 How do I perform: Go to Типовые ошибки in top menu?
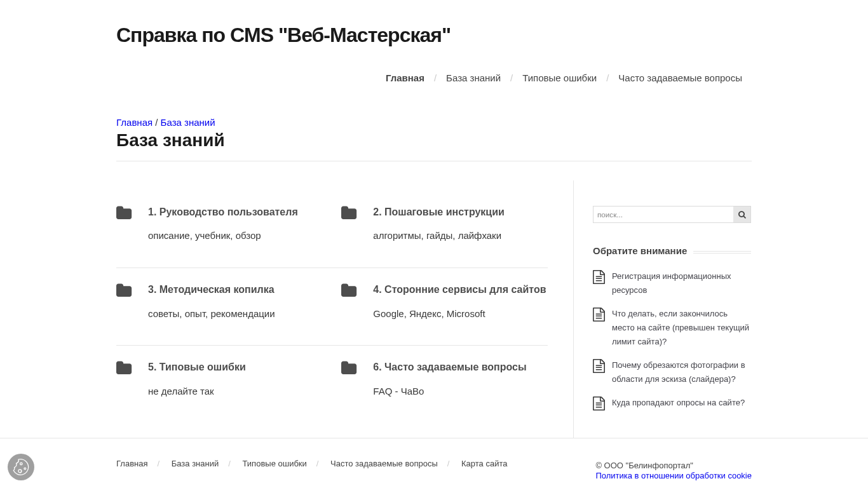pos(559,78)
